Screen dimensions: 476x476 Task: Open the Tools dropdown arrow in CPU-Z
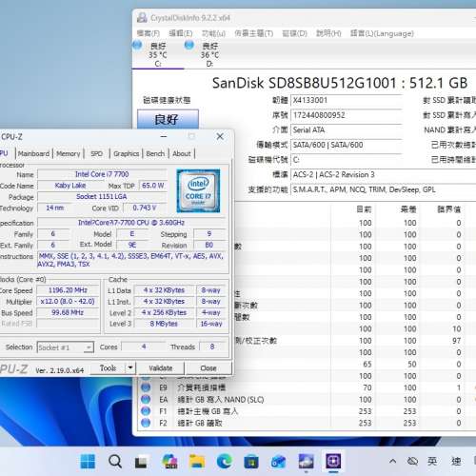coord(130,368)
